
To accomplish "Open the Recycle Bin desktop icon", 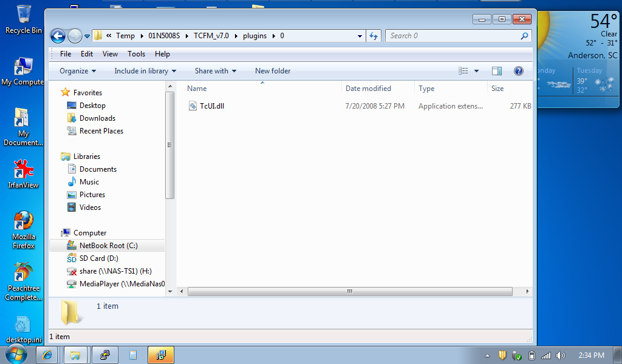I will 24,19.
